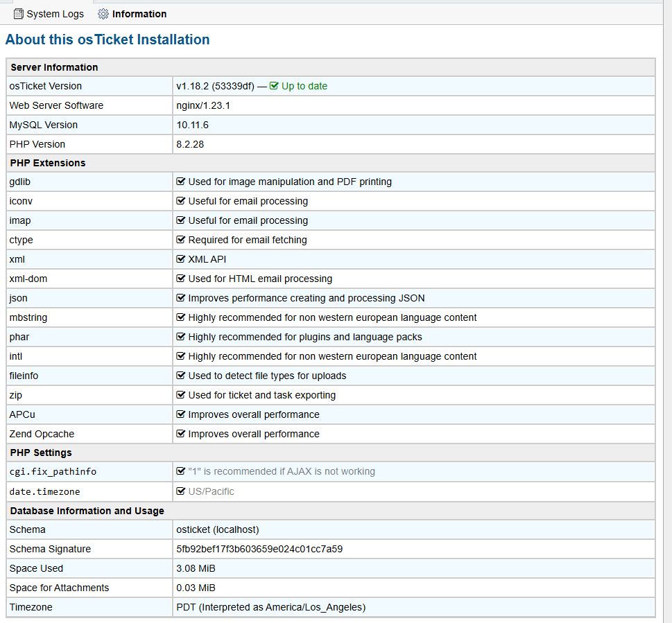Click the gdlib extension name
672x623 pixels.
tap(20, 182)
